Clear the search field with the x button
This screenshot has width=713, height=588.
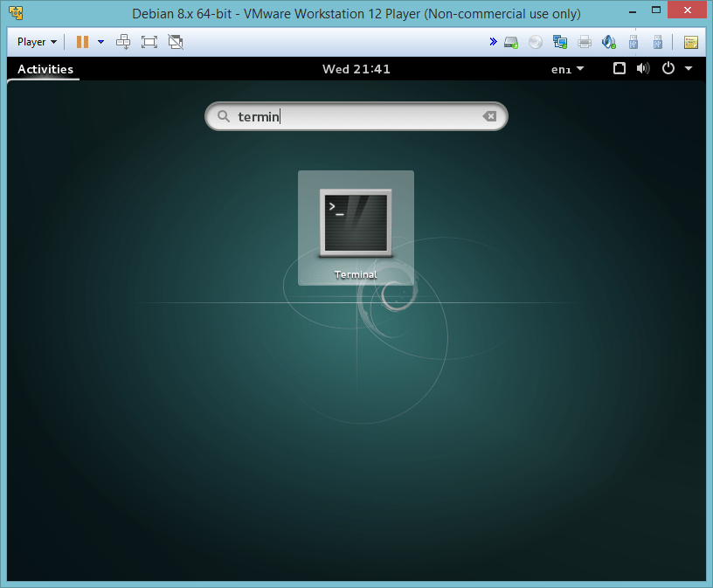pos(489,116)
